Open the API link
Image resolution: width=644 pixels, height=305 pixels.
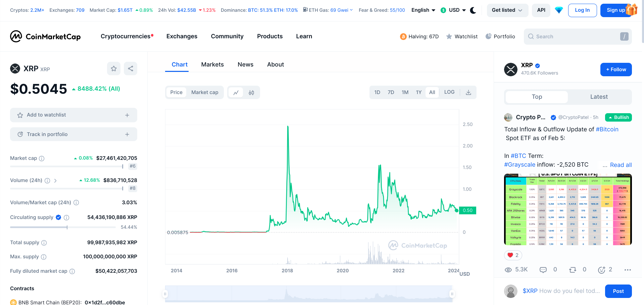point(541,10)
